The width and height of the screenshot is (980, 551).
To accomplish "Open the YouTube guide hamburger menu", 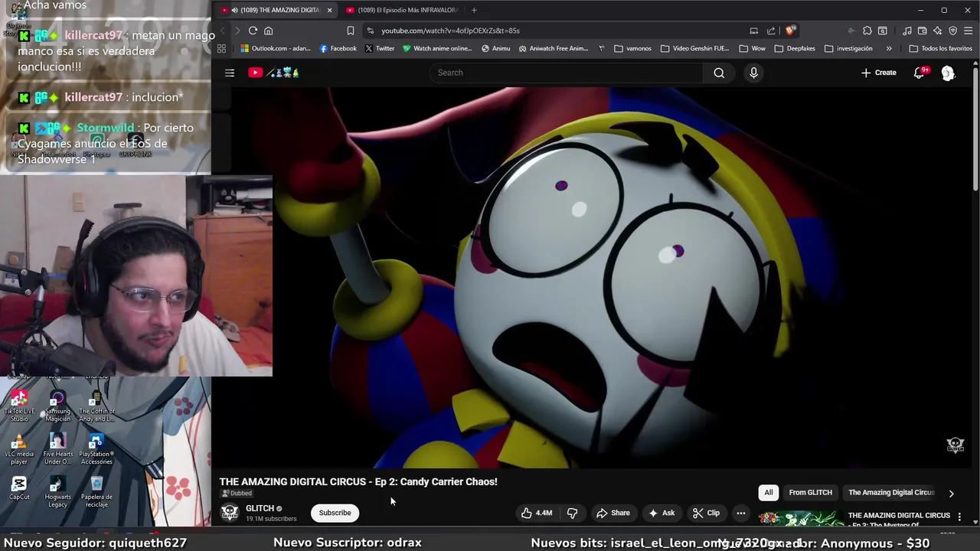I will pos(230,73).
